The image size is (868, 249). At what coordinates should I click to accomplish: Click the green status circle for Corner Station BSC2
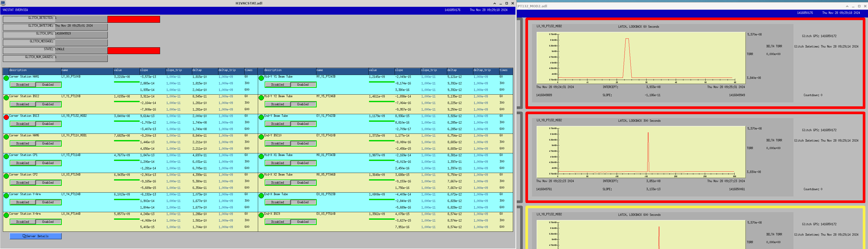[6, 98]
